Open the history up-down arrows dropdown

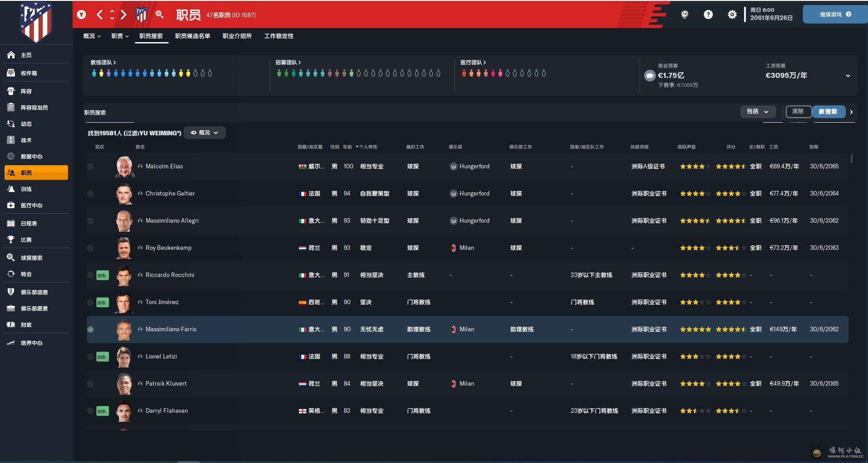point(112,14)
